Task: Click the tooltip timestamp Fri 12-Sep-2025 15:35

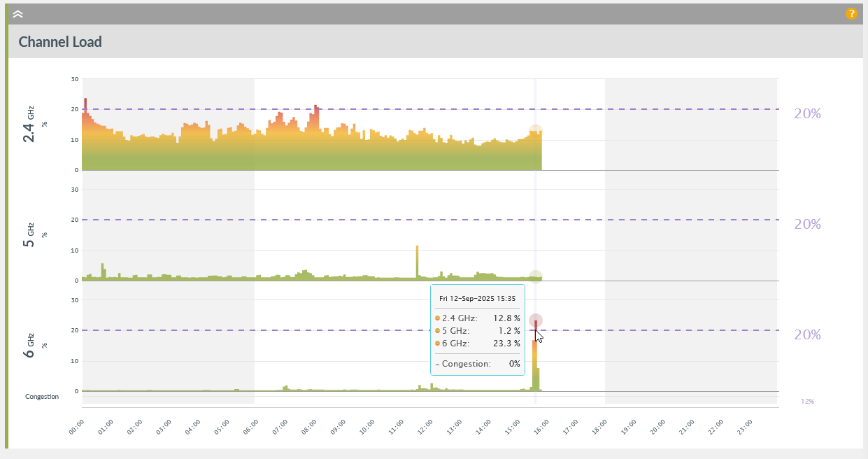Action: [478, 298]
